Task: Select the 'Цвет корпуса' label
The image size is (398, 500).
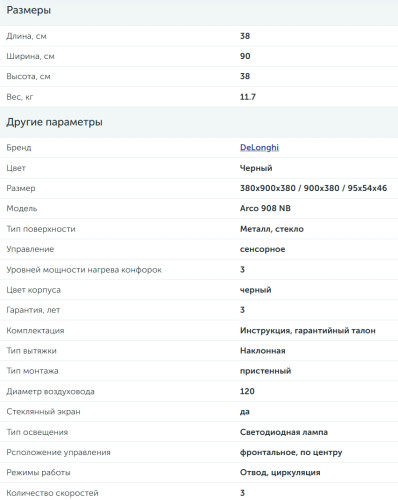Action: pyautogui.click(x=33, y=290)
